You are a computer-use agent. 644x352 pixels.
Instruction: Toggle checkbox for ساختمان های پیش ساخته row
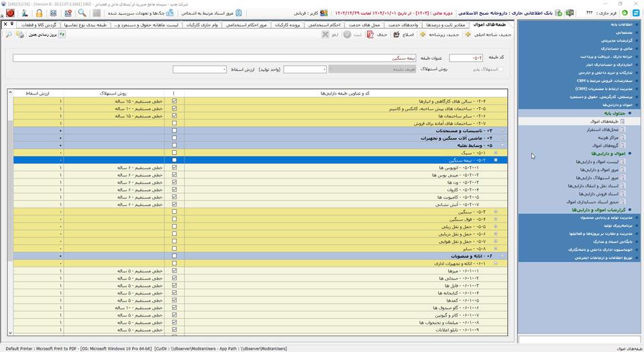click(x=174, y=109)
